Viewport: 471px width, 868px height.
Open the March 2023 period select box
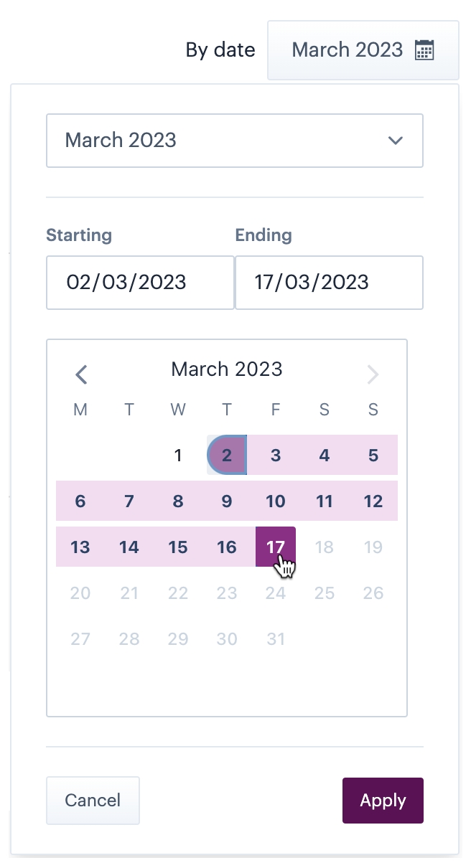[215, 140]
